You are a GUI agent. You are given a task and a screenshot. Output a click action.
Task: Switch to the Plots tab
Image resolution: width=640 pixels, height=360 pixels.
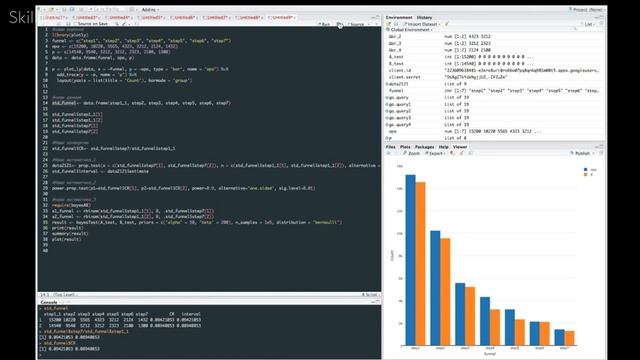405,147
